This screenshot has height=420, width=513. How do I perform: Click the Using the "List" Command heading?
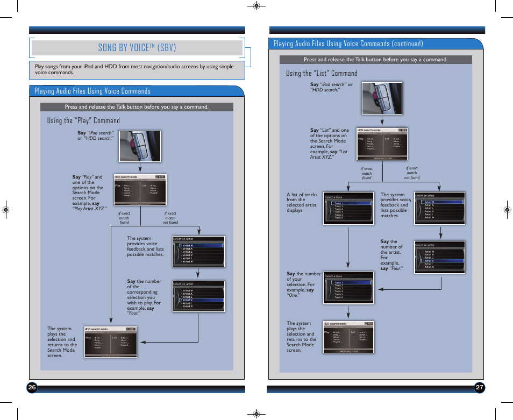point(322,73)
